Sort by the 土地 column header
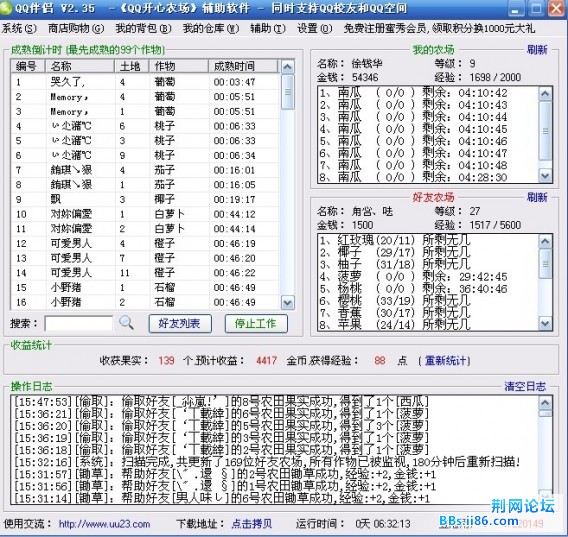 131,66
